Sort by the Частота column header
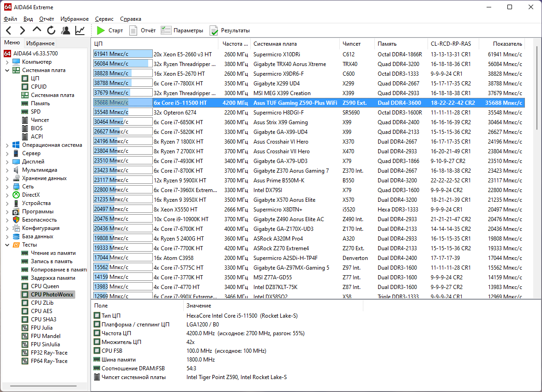This screenshot has height=392, width=542. point(235,44)
